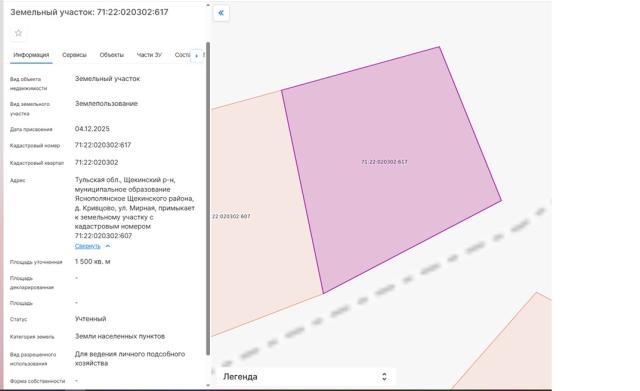This screenshot has height=391, width=640.
Task: Click the status value Учтенный
Action: tap(90, 319)
